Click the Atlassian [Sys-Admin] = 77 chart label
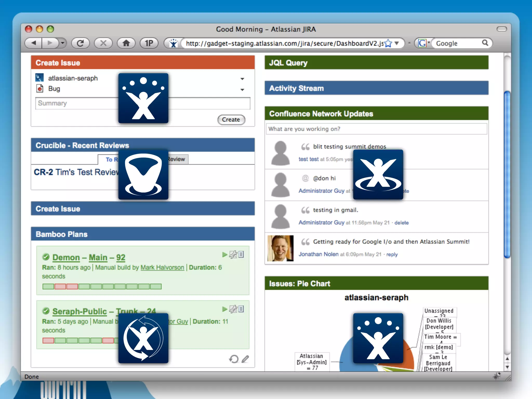Image resolution: width=532 pixels, height=399 pixels. click(x=312, y=362)
